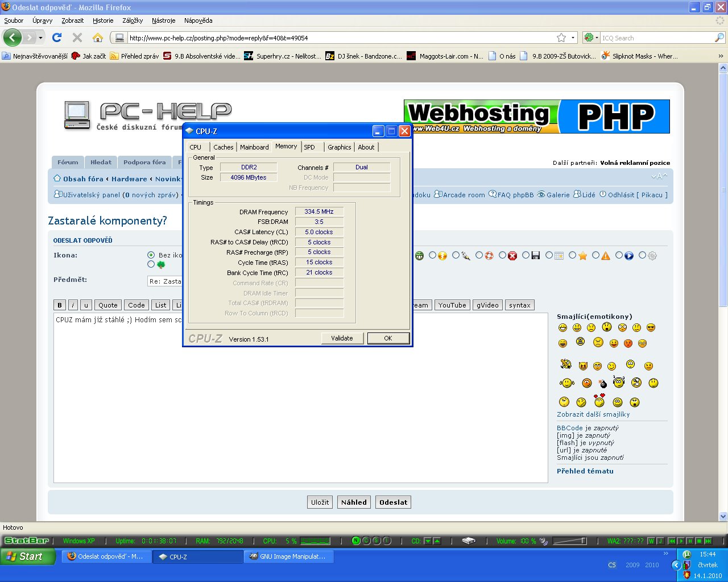
Task: Select the warning triangle topic icon radio
Action: coord(595,255)
